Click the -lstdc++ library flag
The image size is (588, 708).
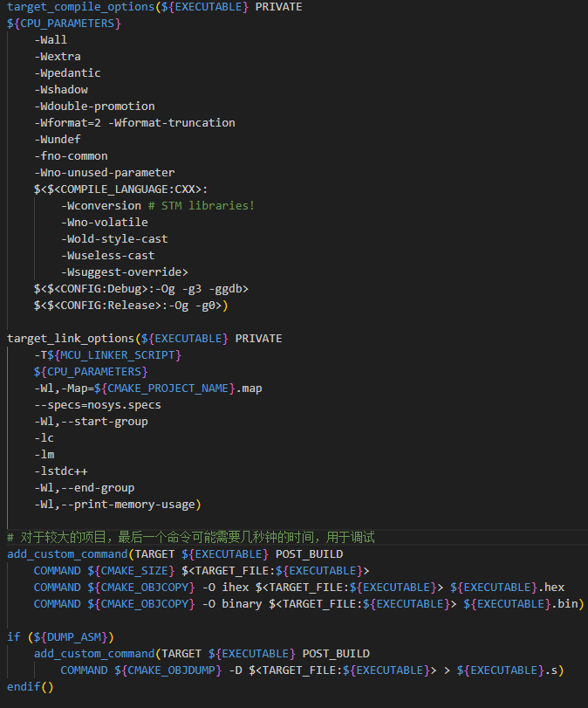61,471
